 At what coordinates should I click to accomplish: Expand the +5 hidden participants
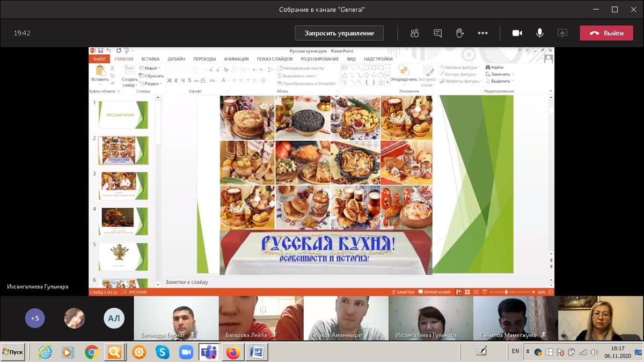35,318
